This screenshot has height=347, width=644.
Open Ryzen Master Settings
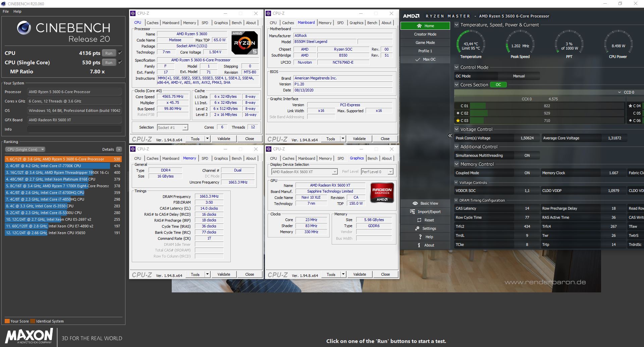point(425,228)
